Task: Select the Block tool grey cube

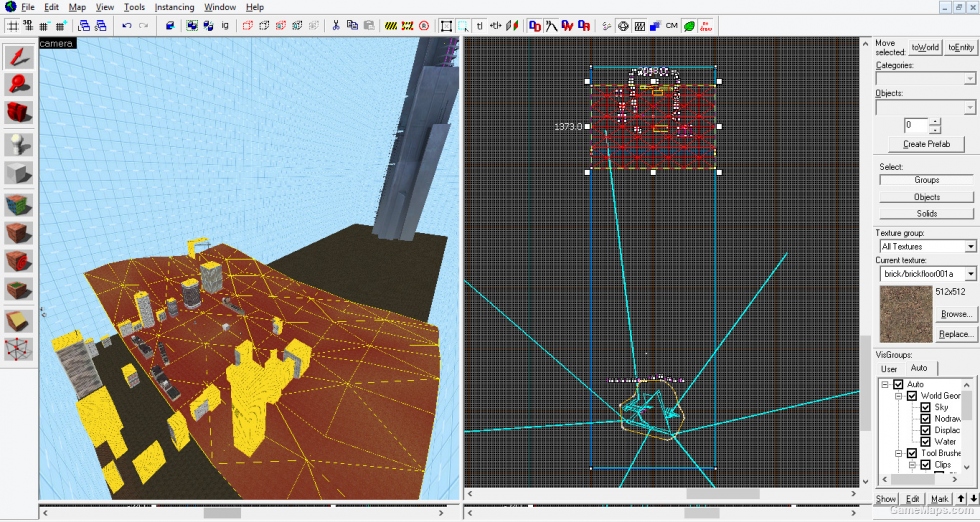Action: point(19,173)
